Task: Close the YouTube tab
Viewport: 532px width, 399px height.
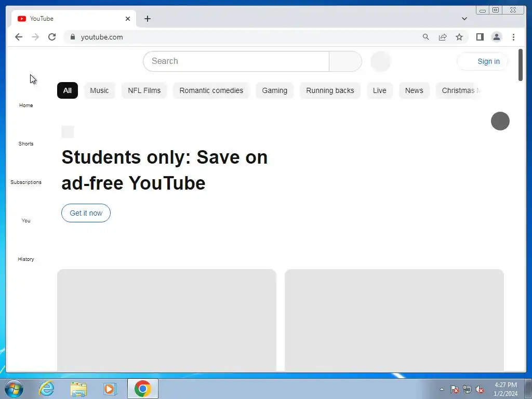Action: (x=128, y=19)
